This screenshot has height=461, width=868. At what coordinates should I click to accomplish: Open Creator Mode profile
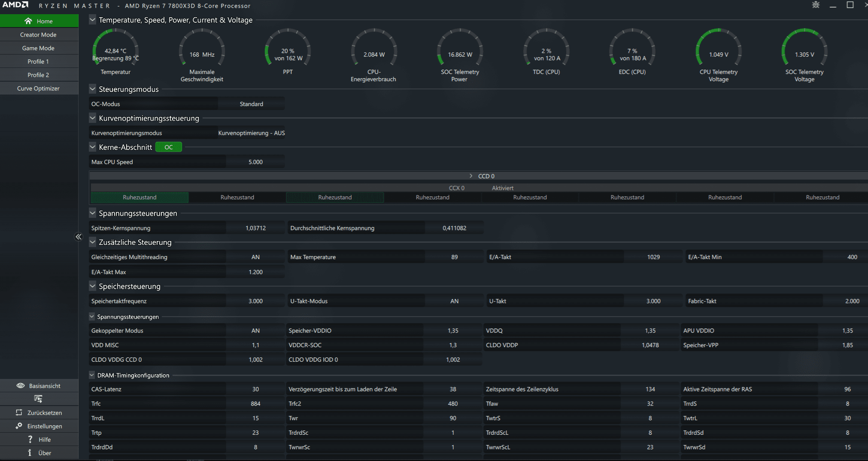click(x=39, y=35)
